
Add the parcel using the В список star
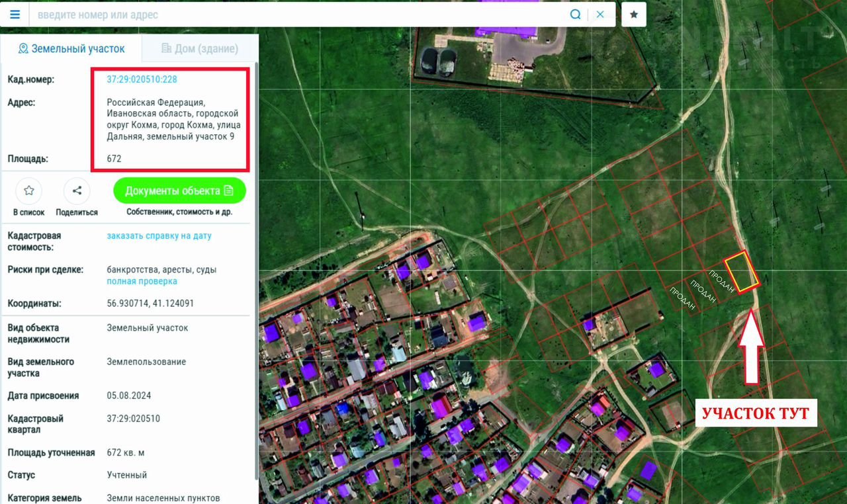pos(29,191)
